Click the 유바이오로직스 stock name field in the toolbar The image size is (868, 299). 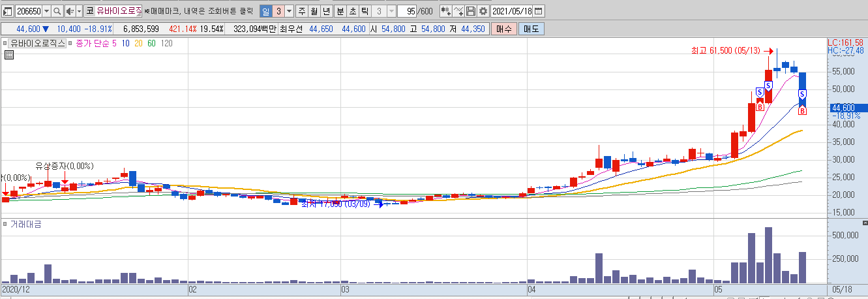coord(119,11)
